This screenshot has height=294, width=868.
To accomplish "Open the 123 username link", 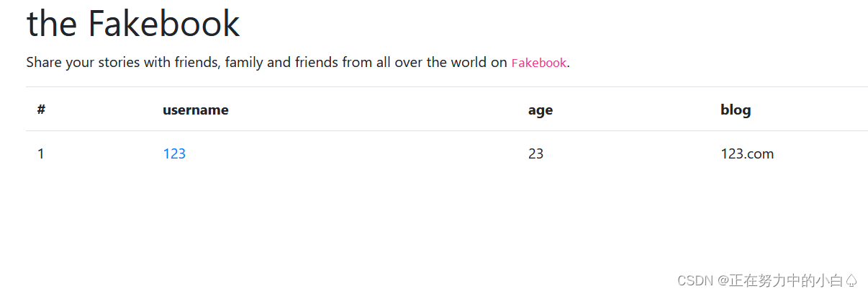I will [x=174, y=153].
